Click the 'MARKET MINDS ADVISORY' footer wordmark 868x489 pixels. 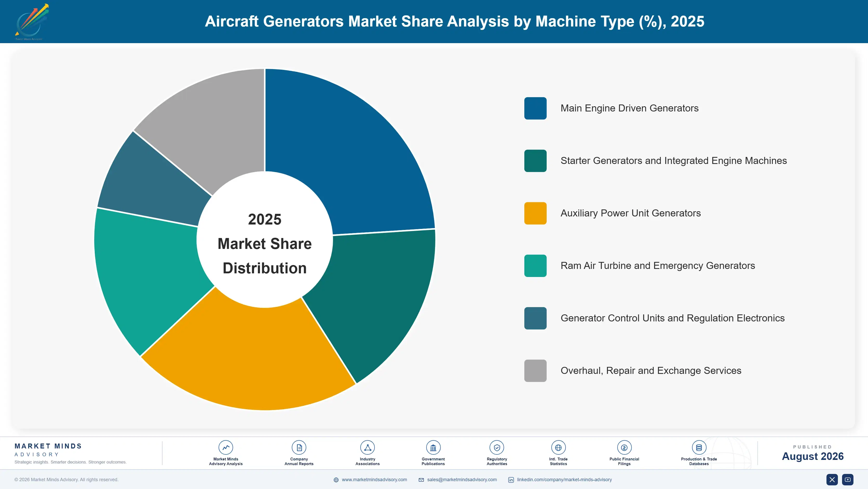coord(48,450)
